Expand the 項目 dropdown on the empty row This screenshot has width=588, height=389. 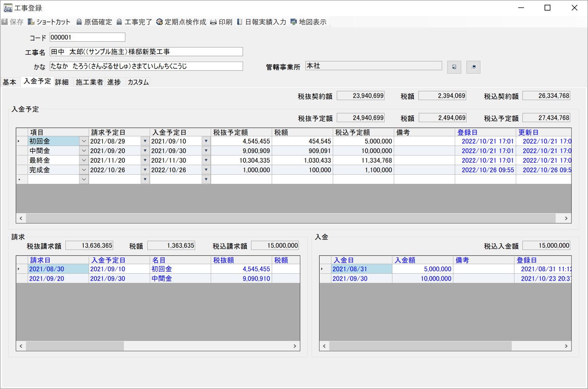84,179
